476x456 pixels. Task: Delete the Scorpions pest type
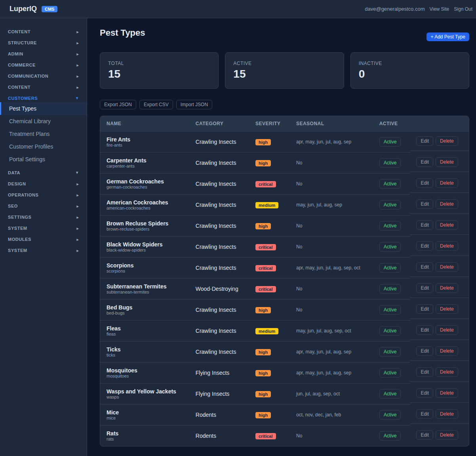447,267
